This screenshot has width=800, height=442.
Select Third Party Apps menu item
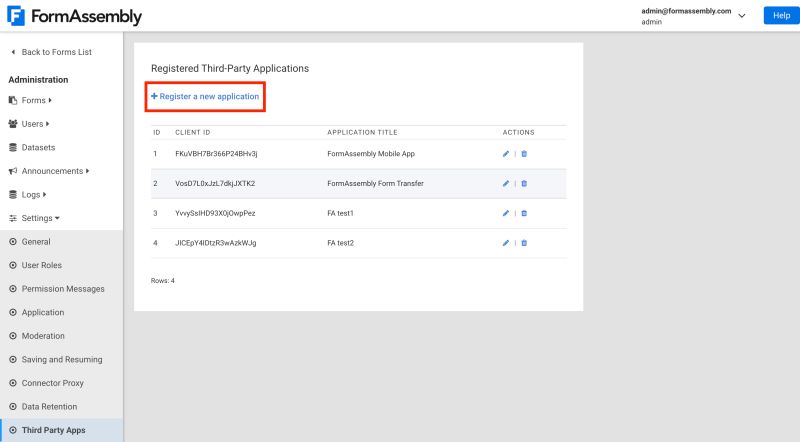point(62,430)
